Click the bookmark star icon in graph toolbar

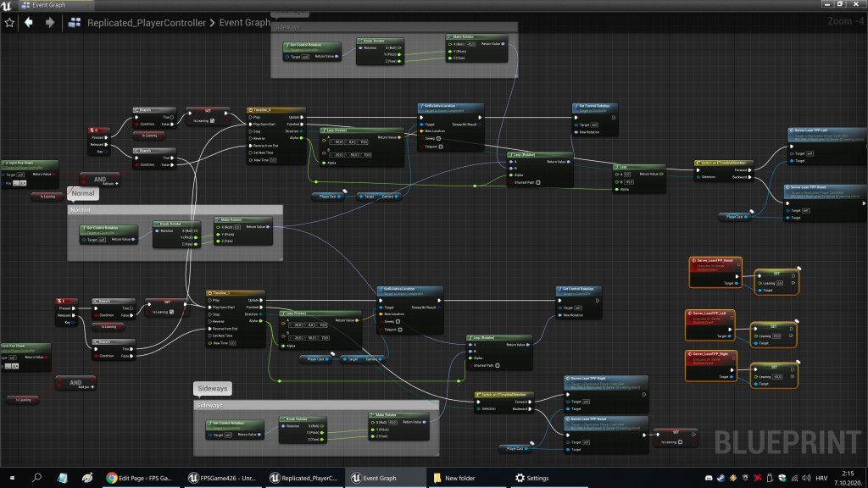(x=10, y=23)
